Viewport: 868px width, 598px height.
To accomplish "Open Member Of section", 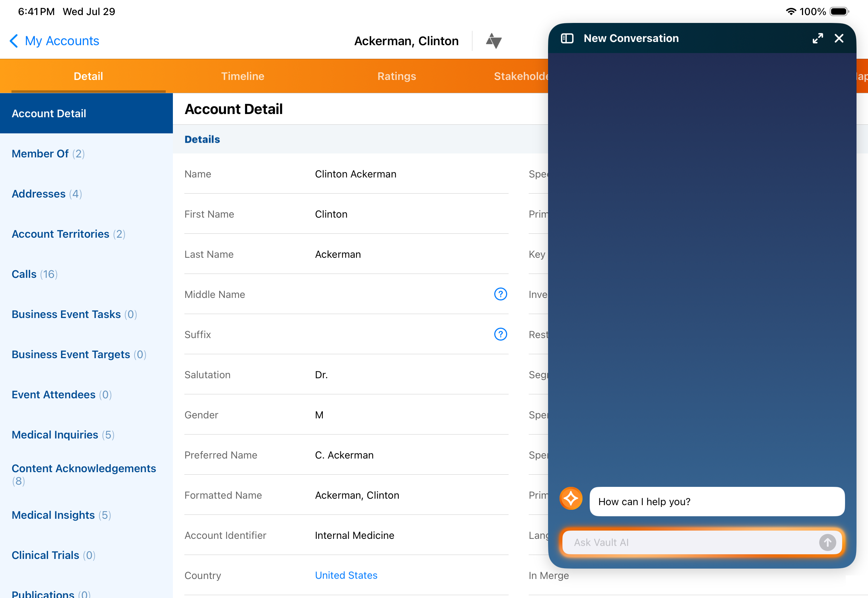I will coord(86,153).
